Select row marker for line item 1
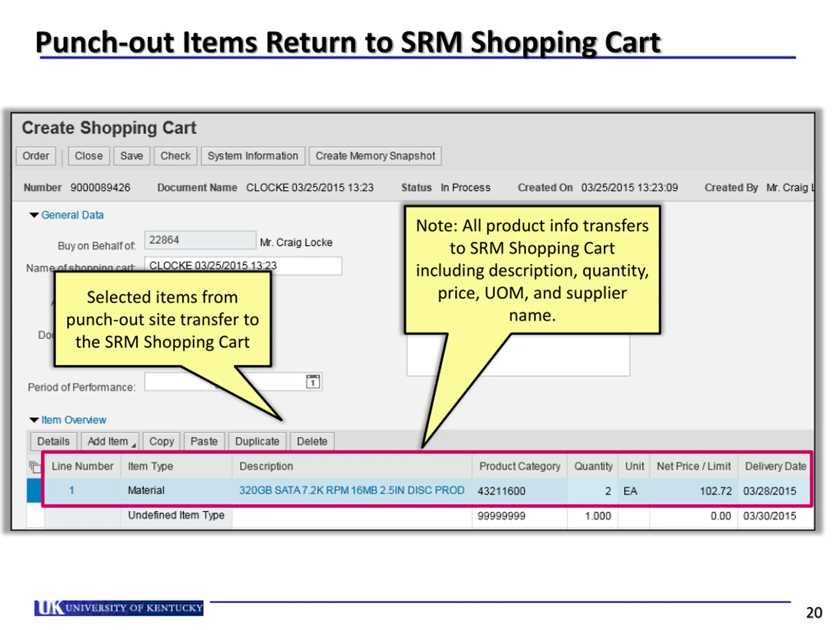 [34, 491]
